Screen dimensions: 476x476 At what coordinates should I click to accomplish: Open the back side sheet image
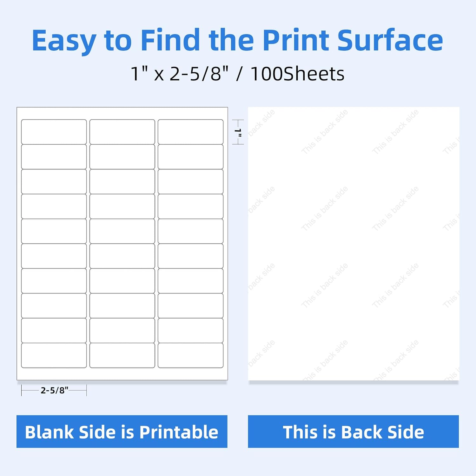(x=354, y=244)
